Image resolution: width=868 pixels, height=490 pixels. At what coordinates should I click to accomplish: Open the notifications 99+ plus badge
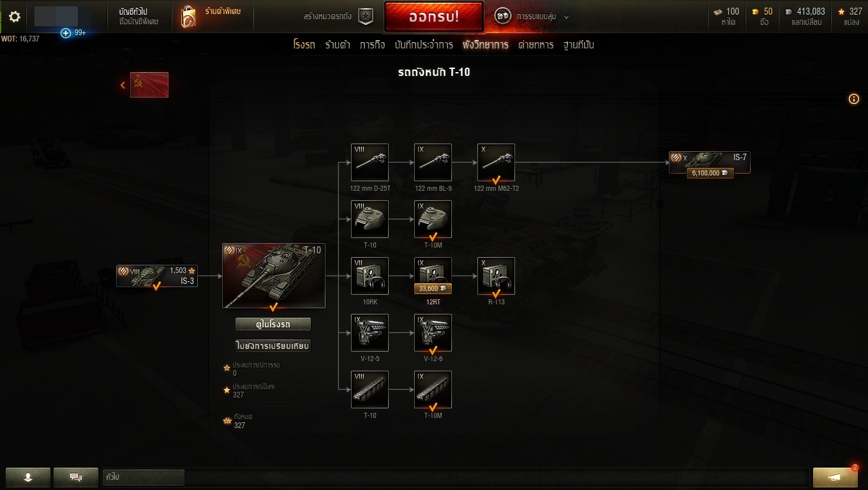point(73,33)
